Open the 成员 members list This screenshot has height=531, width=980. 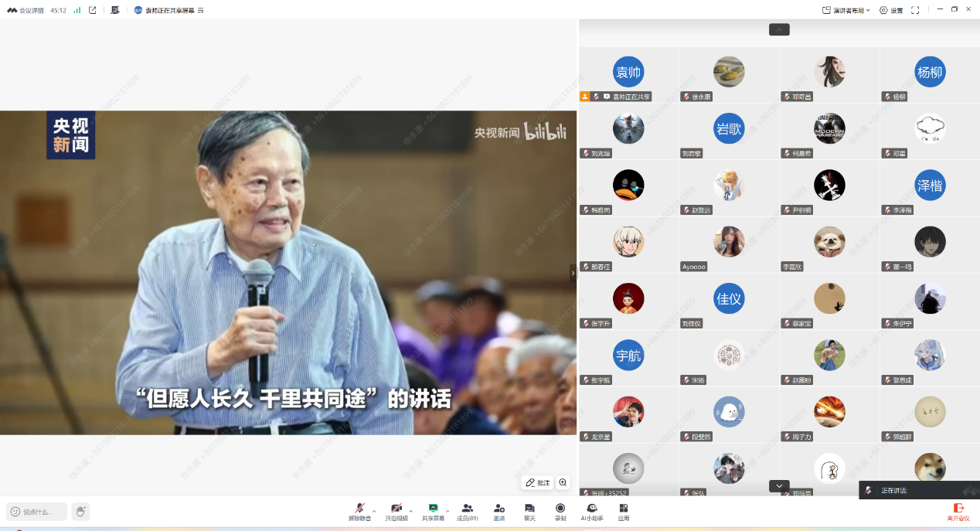(x=467, y=511)
